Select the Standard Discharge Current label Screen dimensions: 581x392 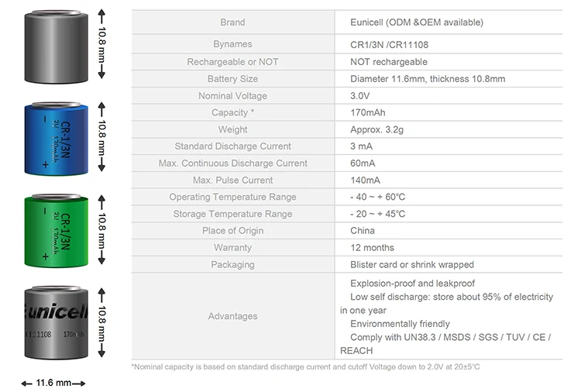[x=232, y=146]
